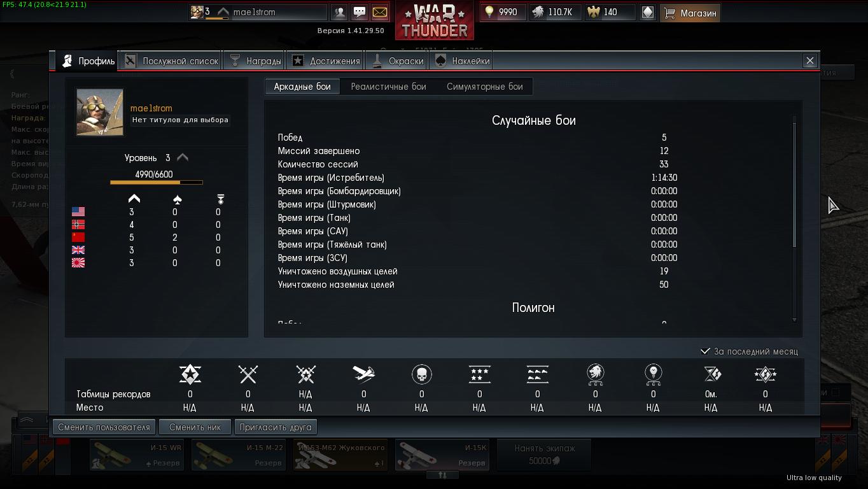
Task: Click the lion head leaderboard icon
Action: click(x=595, y=374)
